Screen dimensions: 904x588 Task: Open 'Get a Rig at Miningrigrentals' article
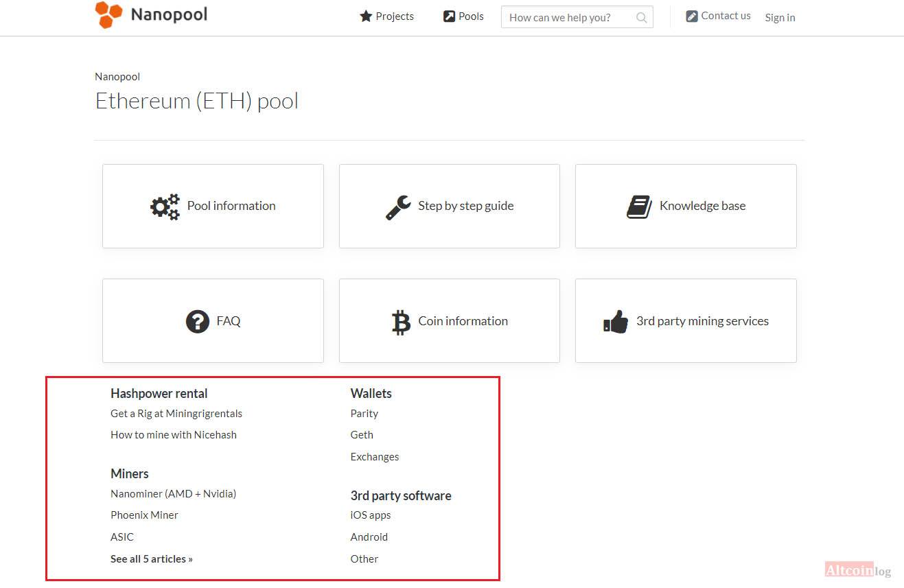176,414
